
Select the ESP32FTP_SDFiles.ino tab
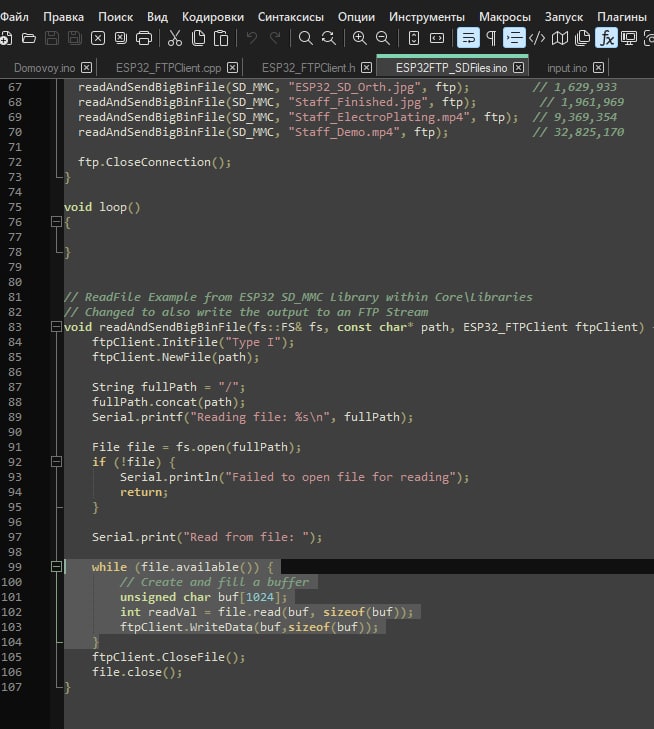[x=451, y=68]
